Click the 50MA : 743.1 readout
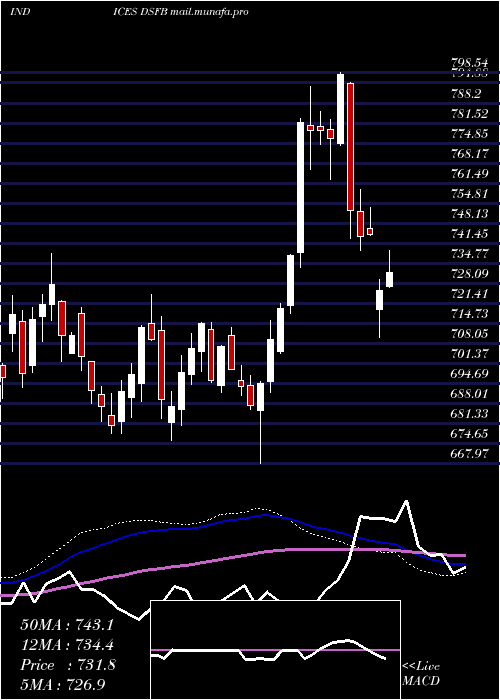500x700 pixels. (x=67, y=625)
